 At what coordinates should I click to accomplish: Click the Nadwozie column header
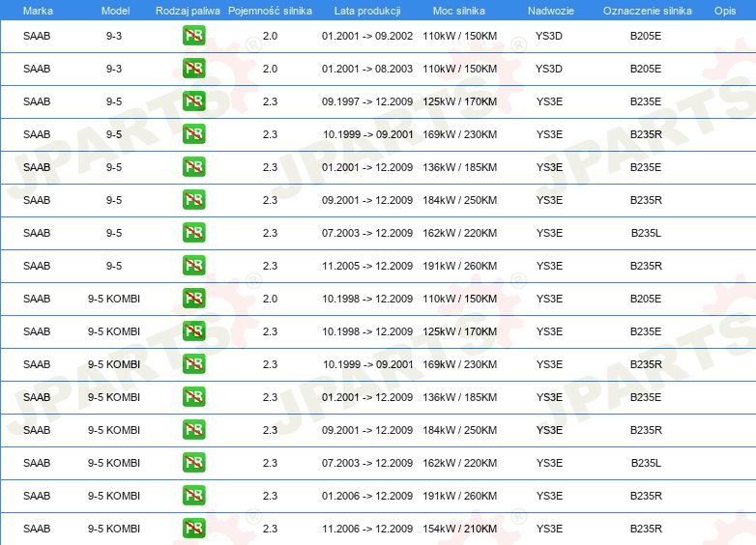tap(551, 11)
